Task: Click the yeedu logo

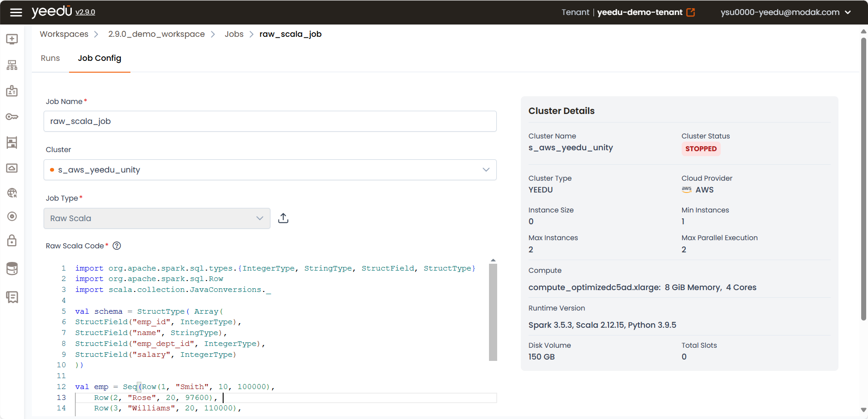Action: [x=52, y=11]
